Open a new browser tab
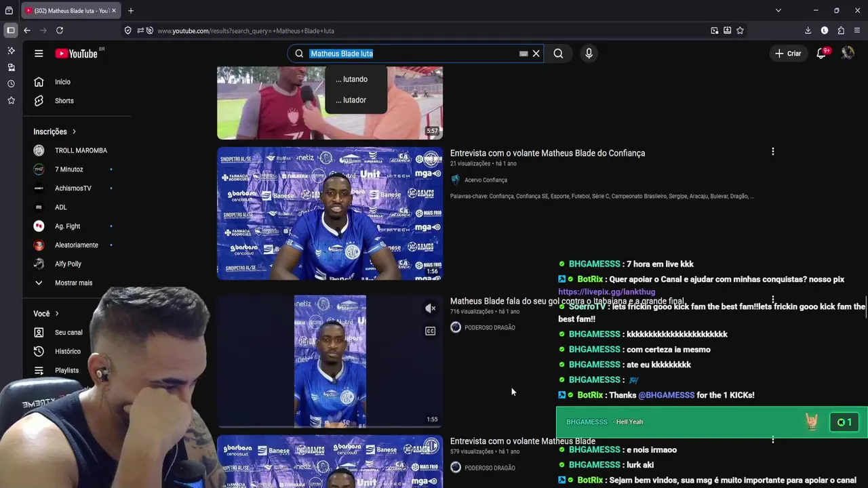The width and height of the screenshot is (868, 488). (131, 11)
